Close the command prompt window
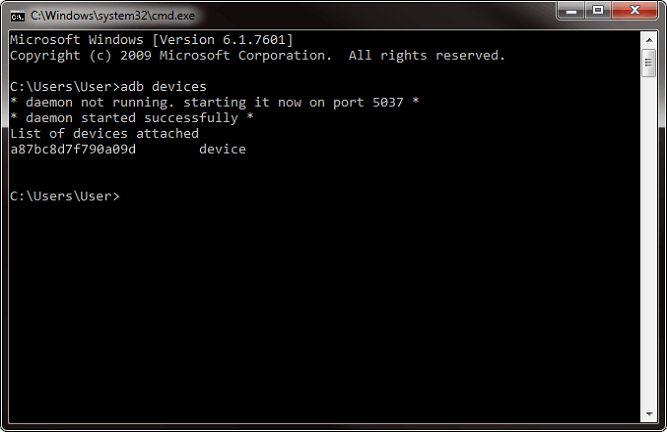The height and width of the screenshot is (432, 667). (x=635, y=10)
